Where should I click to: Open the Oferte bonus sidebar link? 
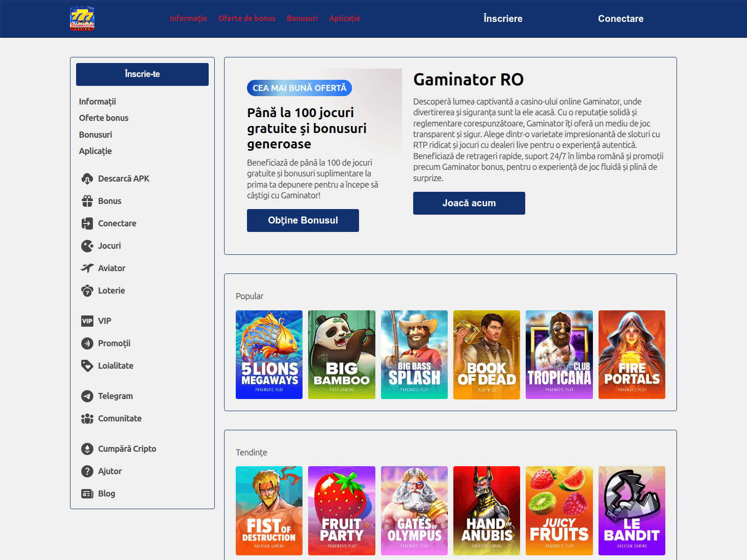point(104,118)
